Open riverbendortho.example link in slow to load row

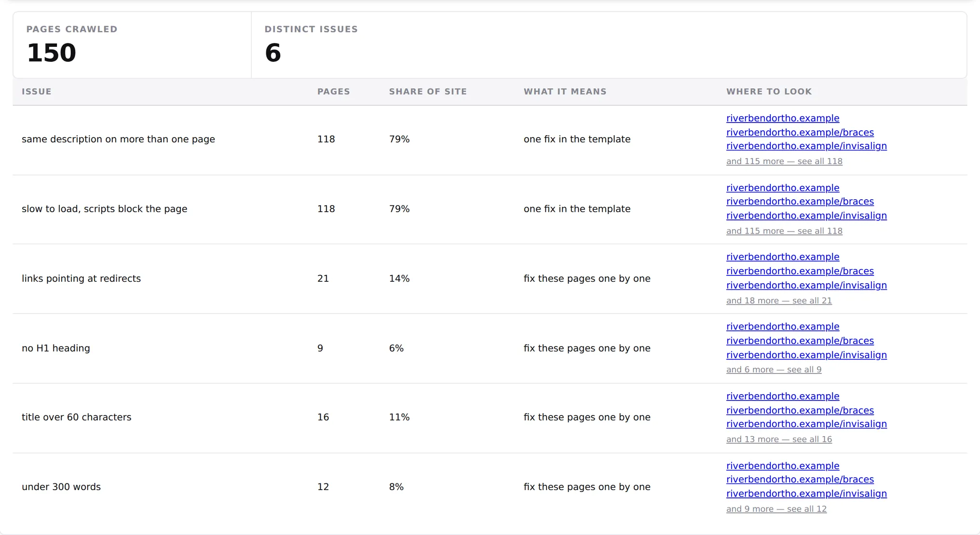tap(782, 188)
